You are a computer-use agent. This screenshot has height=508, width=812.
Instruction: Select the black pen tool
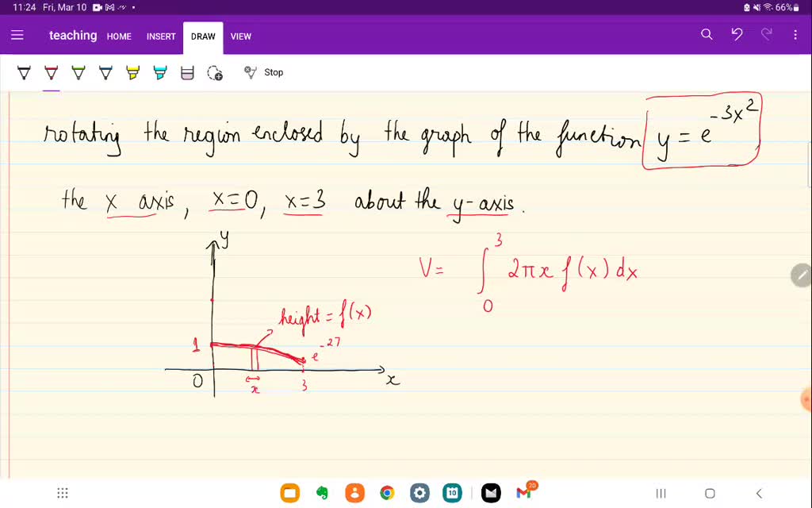pos(24,72)
